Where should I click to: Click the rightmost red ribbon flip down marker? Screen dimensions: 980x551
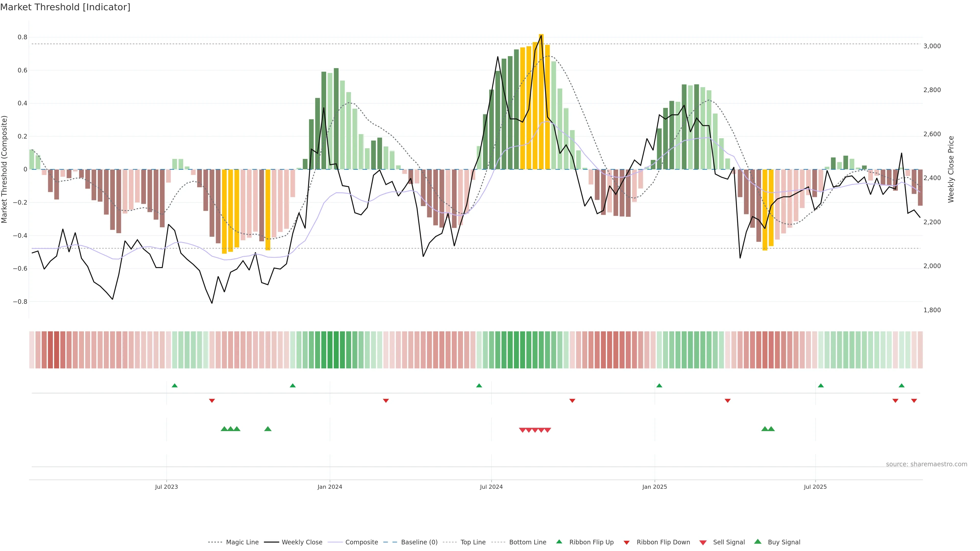pyautogui.click(x=914, y=401)
